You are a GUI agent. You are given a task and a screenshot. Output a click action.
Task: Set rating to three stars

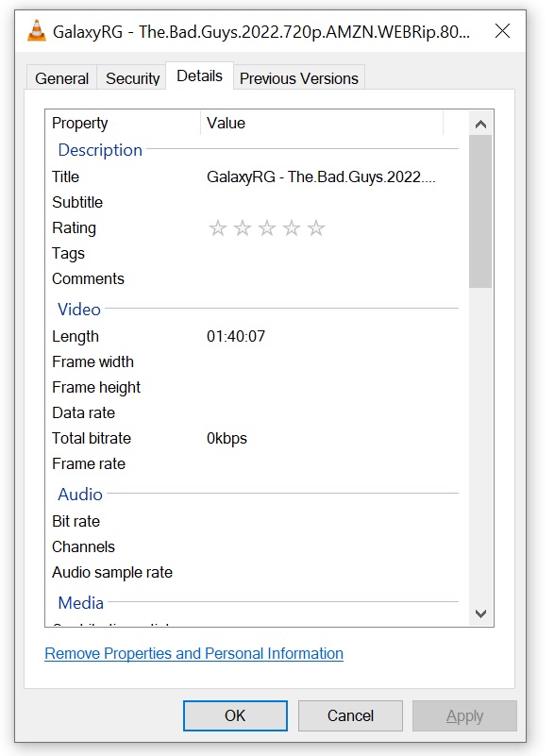267,227
